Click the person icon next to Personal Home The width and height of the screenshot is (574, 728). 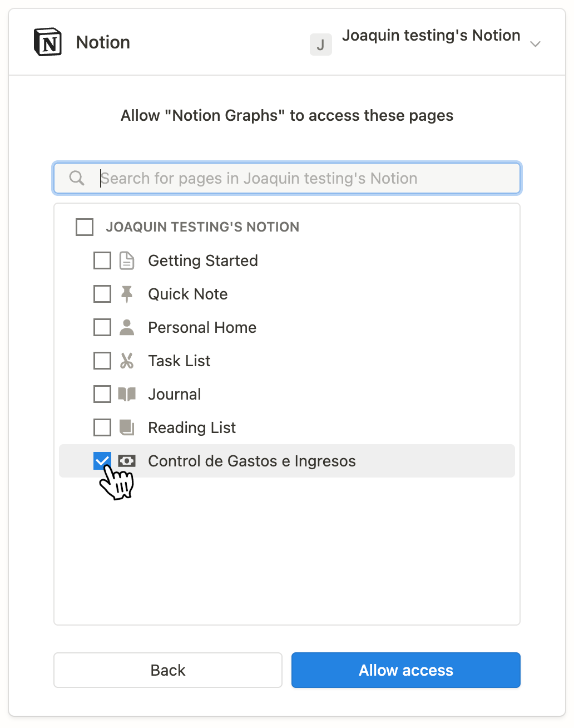click(127, 327)
